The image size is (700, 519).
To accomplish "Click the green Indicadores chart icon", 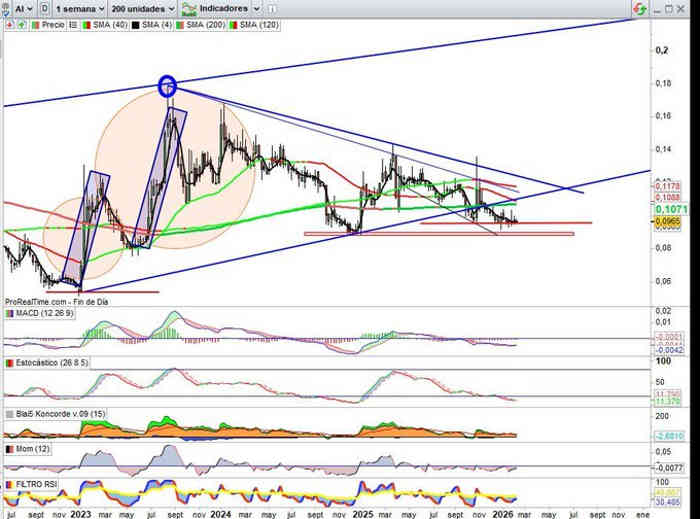I will click(186, 7).
